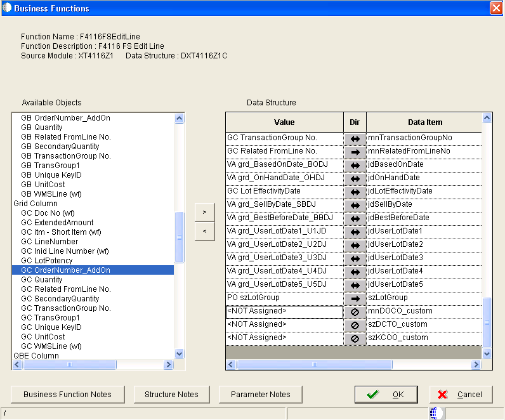Open Business Function Notes

(68, 395)
